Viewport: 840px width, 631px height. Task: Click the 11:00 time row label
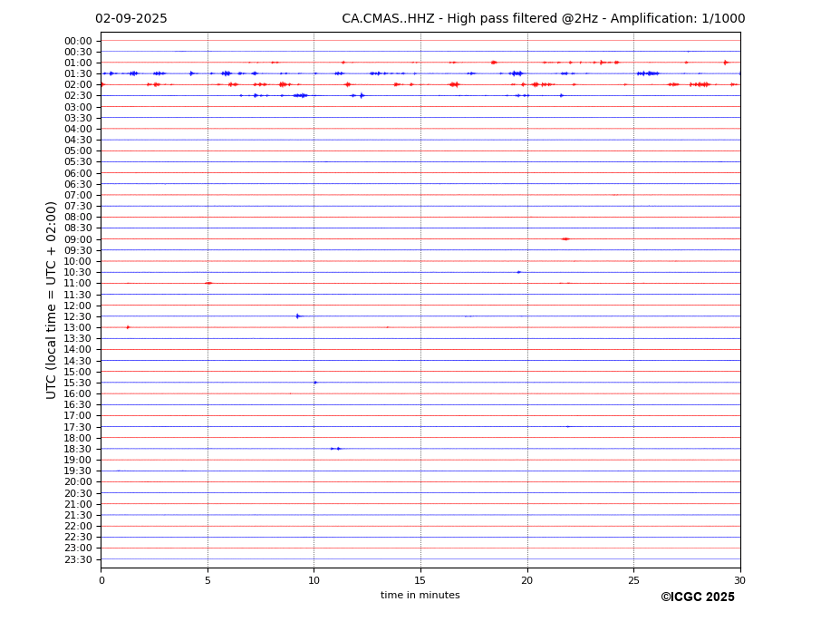click(x=78, y=284)
